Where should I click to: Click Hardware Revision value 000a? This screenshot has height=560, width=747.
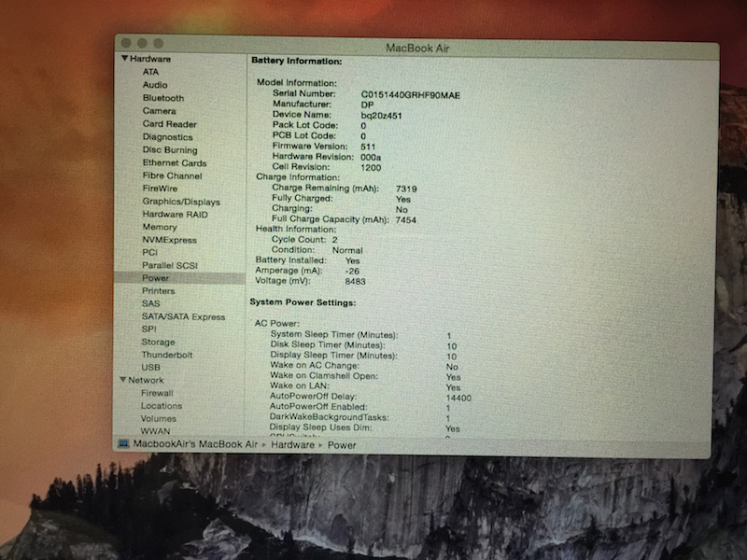(x=371, y=158)
